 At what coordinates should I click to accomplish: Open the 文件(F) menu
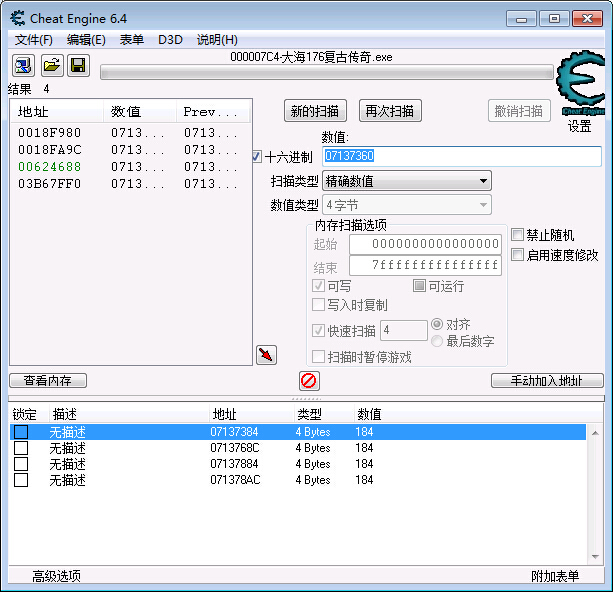tap(34, 40)
